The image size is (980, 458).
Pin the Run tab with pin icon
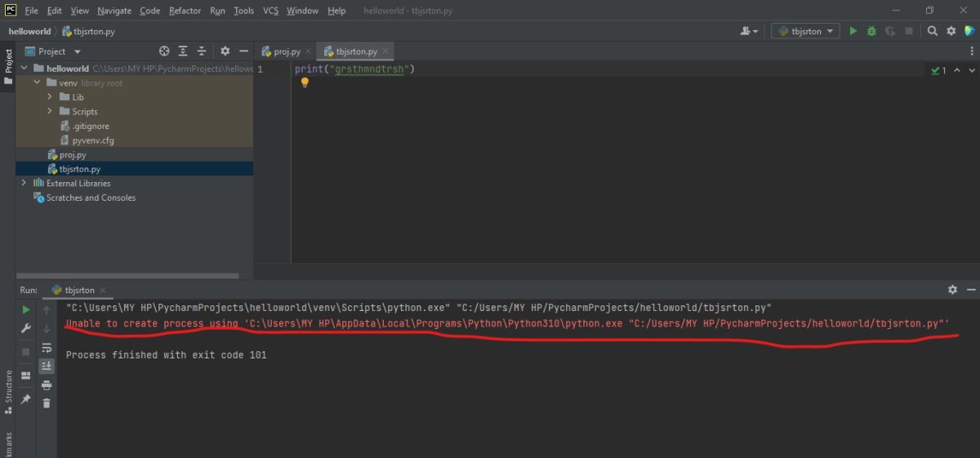tap(26, 399)
